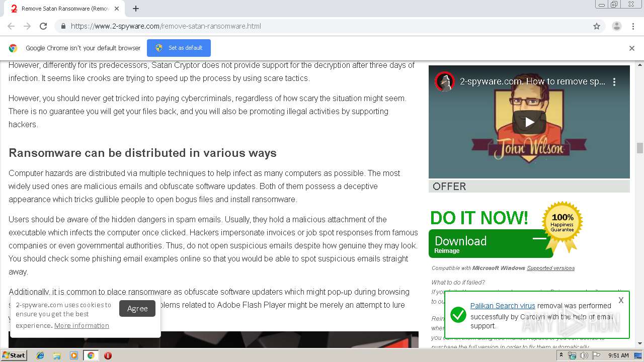Click DO IT NOW! heading
The height and width of the screenshot is (362, 644).
(x=479, y=218)
